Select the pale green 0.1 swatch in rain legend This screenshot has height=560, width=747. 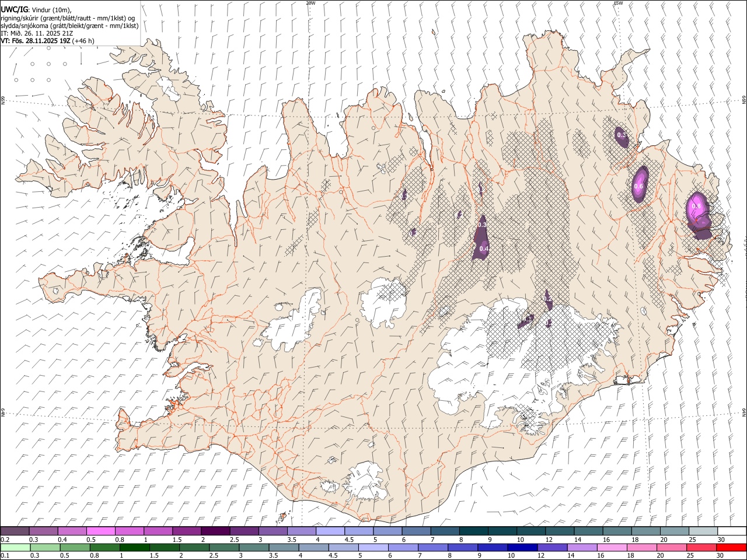pyautogui.click(x=16, y=548)
